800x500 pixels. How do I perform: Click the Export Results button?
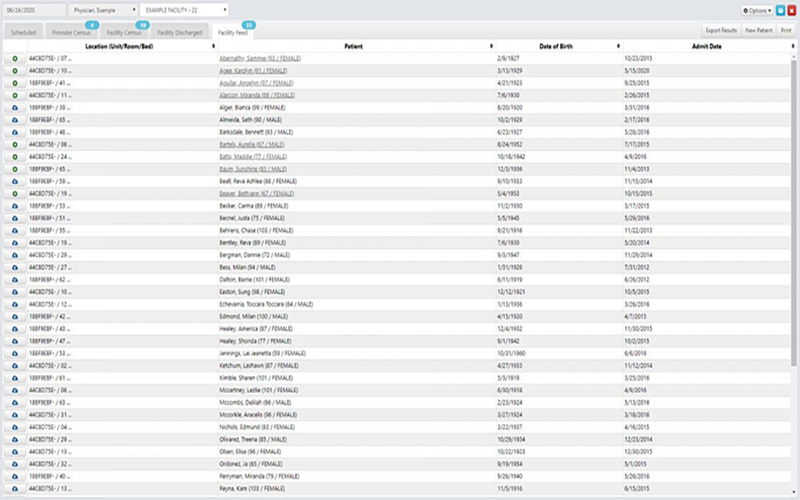pyautogui.click(x=721, y=32)
